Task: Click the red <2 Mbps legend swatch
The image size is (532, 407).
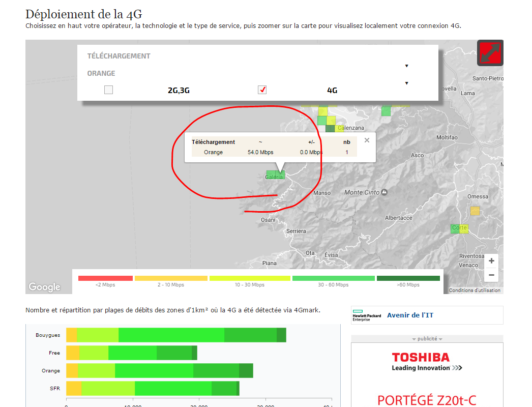Action: 105,278
